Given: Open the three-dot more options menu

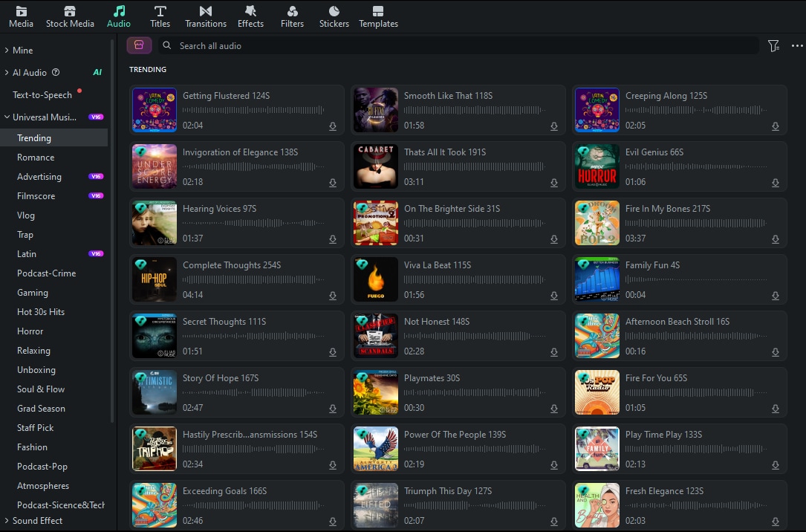Looking at the screenshot, I should (x=797, y=46).
